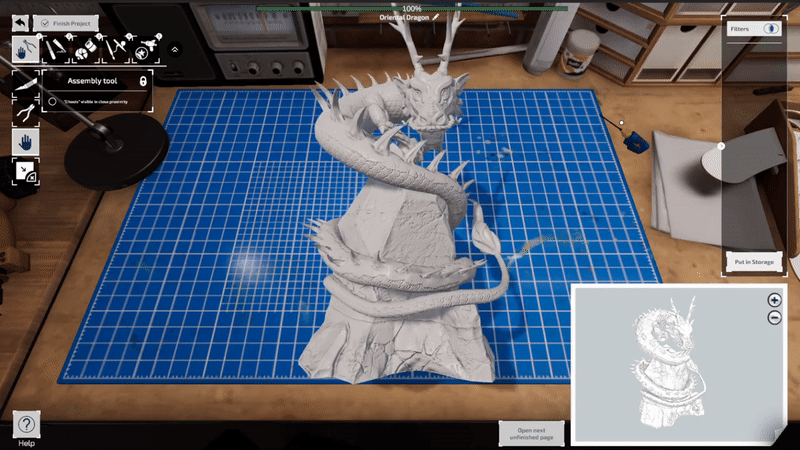Viewport: 800px width, 450px height.
Task: Select the hand assembly tool
Action: [26, 142]
